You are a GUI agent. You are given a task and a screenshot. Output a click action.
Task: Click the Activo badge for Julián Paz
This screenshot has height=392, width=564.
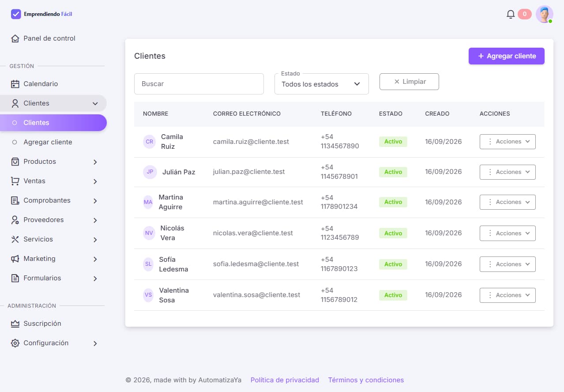(x=393, y=172)
